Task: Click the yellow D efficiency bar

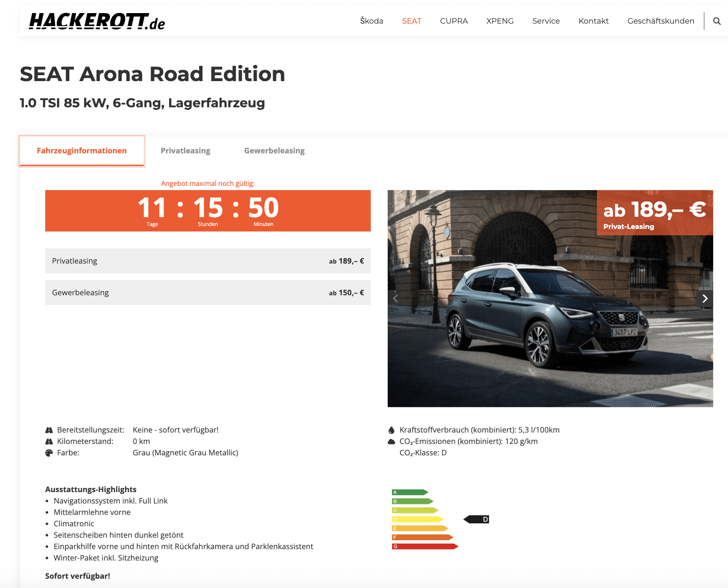Action: click(418, 519)
